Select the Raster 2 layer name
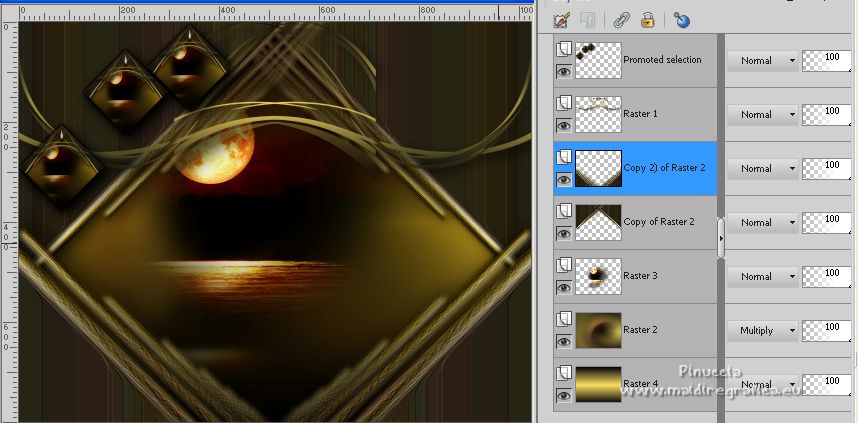The image size is (858, 423). tap(640, 329)
